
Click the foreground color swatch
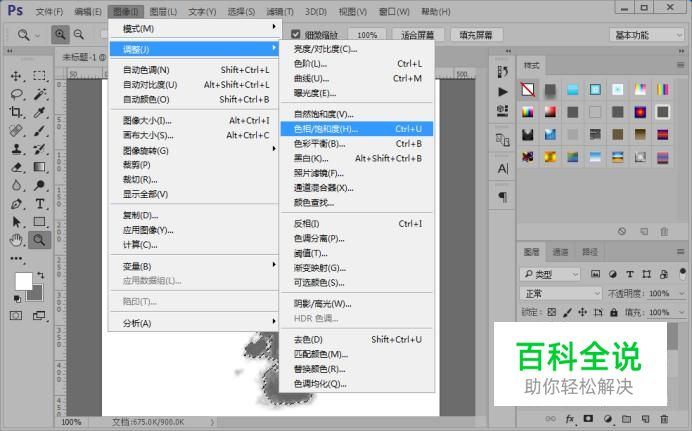[x=23, y=281]
